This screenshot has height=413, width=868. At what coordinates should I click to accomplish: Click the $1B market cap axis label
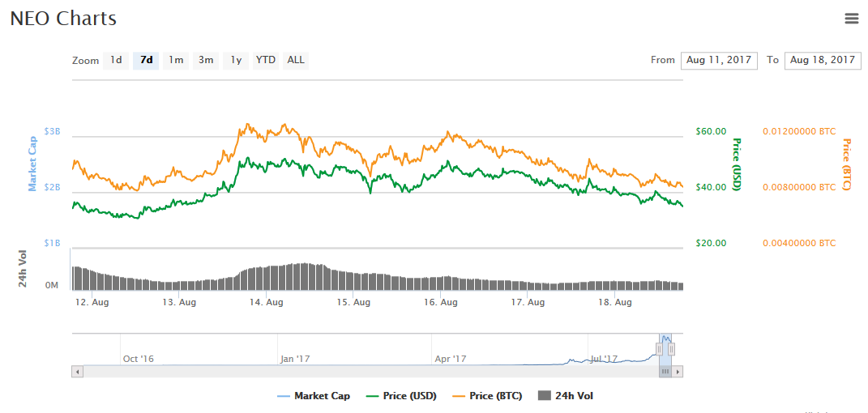(x=53, y=243)
